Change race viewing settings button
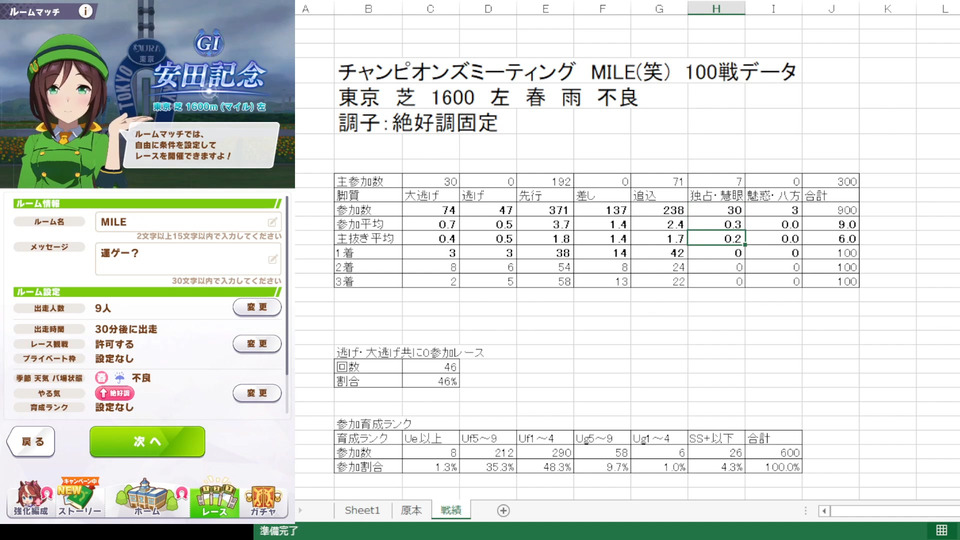 257,344
